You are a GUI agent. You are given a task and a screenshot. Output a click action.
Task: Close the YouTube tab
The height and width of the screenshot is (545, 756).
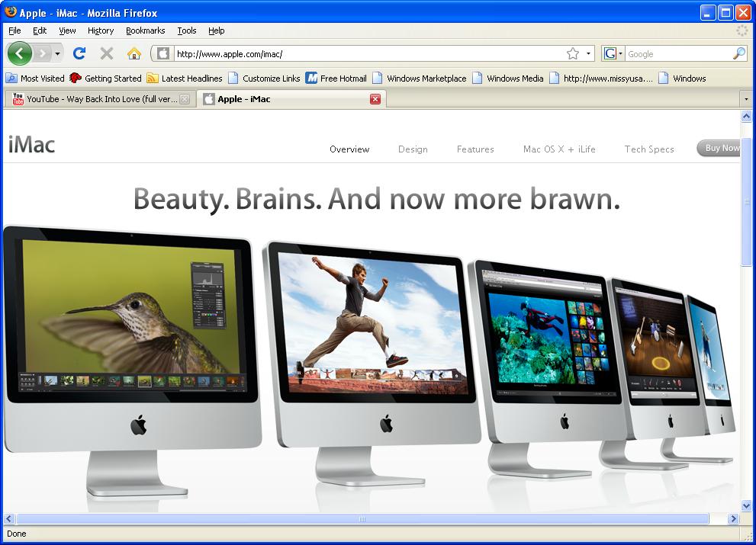click(x=184, y=99)
